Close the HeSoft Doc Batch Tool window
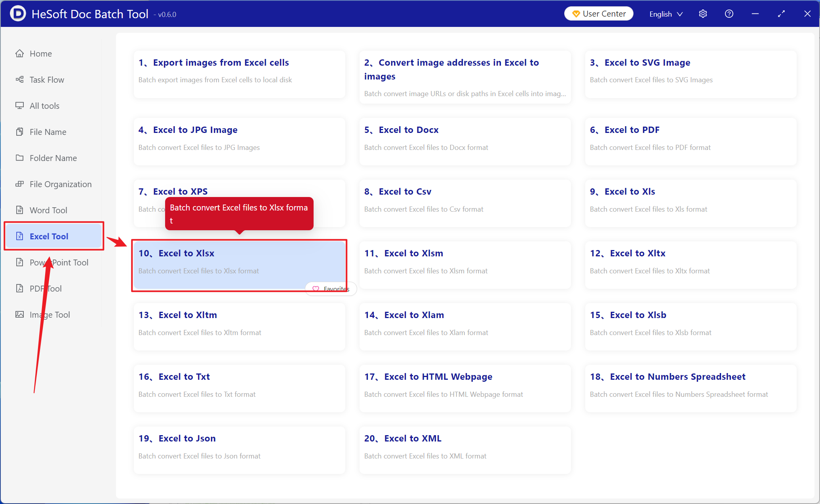 click(x=807, y=14)
